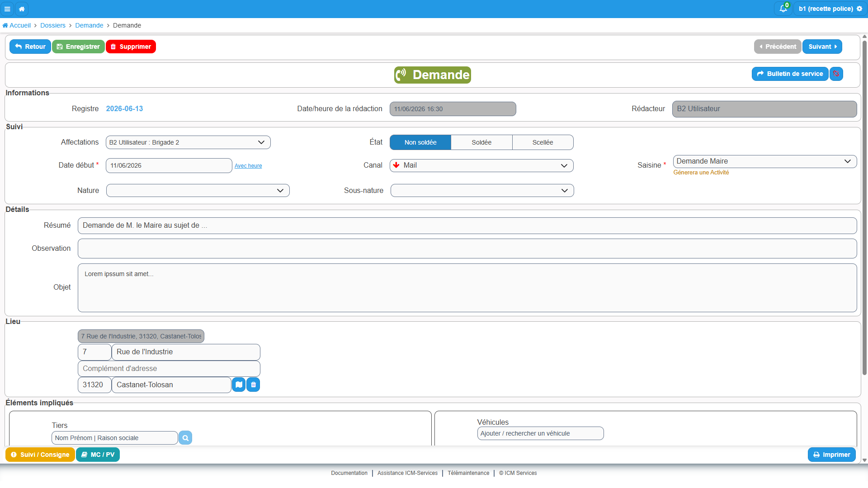This screenshot has height=488, width=868.
Task: Click Imprimer to print
Action: click(832, 455)
